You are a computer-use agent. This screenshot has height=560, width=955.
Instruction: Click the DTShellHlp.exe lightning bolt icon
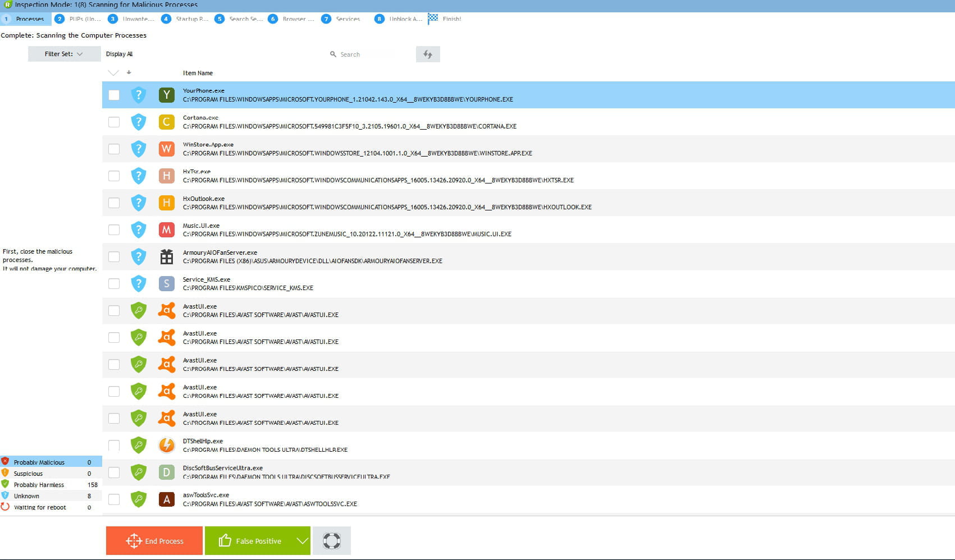click(x=166, y=446)
